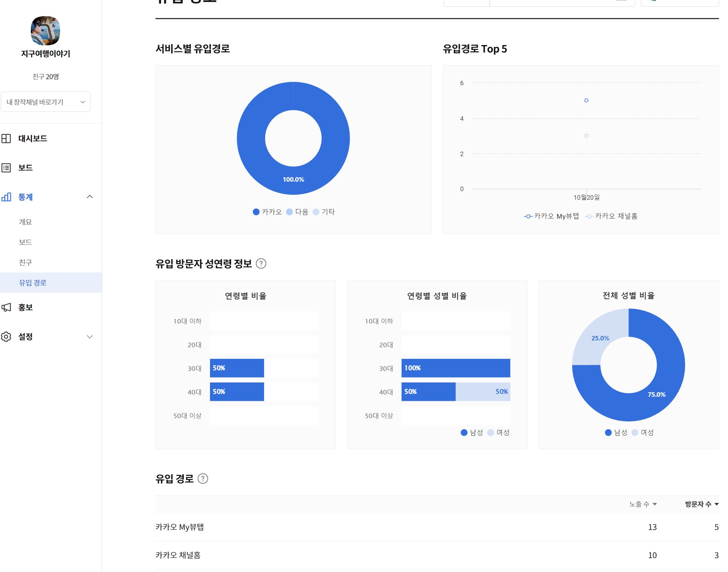
Task: Open help icon beside 유입 방문자 성연령 정보
Action: (261, 264)
